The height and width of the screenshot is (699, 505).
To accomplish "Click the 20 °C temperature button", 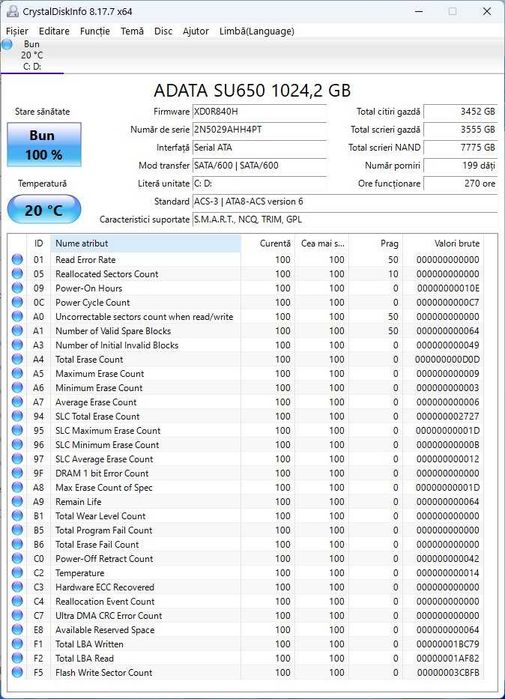I will pyautogui.click(x=44, y=210).
